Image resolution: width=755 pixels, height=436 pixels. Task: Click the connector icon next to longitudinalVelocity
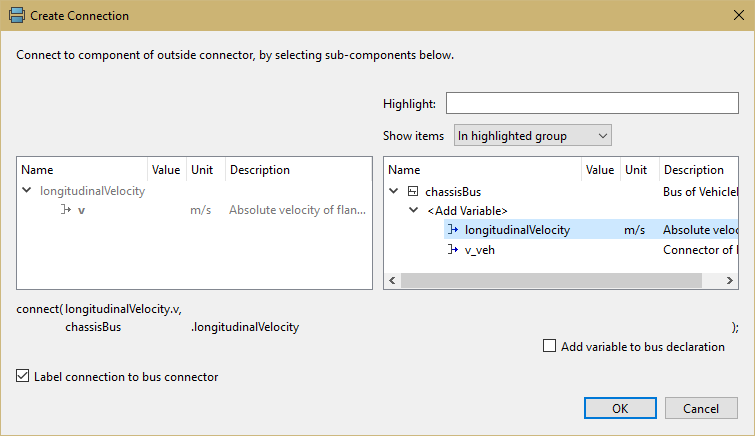pyautogui.click(x=452, y=230)
